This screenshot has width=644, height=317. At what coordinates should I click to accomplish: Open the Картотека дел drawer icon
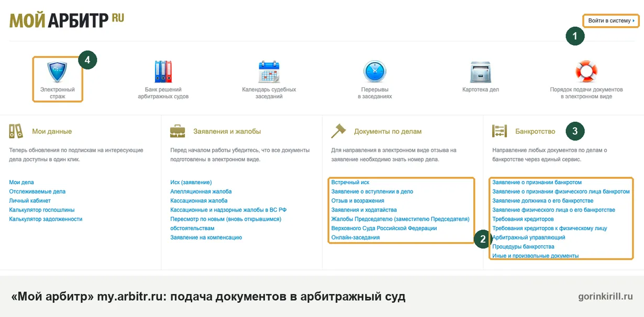[480, 72]
